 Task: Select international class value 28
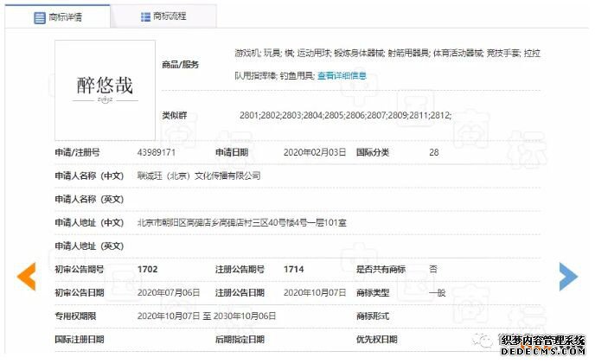434,152
